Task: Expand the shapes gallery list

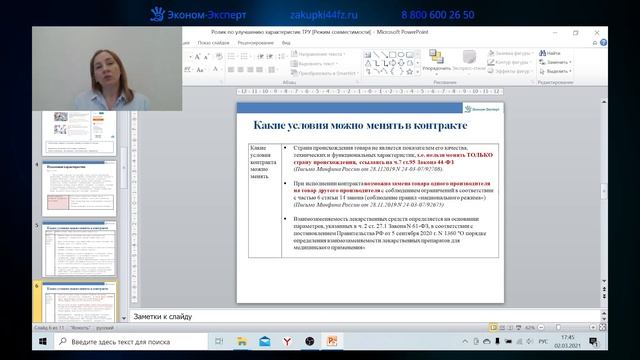Action: tap(418, 72)
